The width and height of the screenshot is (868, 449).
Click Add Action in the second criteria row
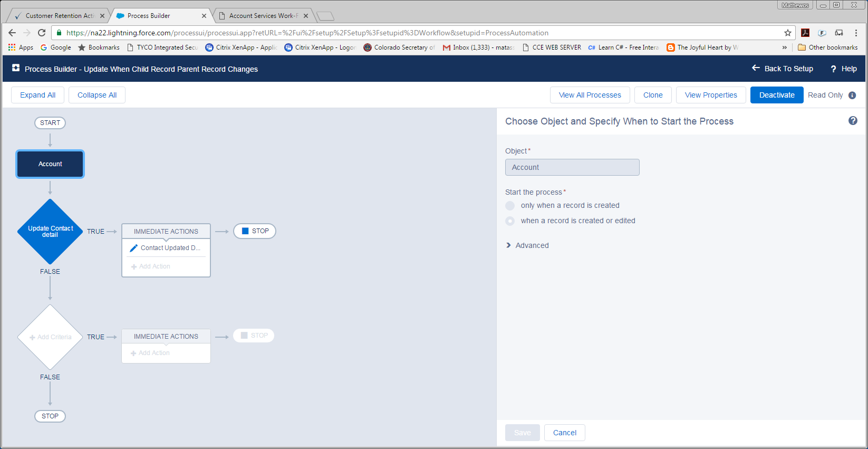[150, 353]
